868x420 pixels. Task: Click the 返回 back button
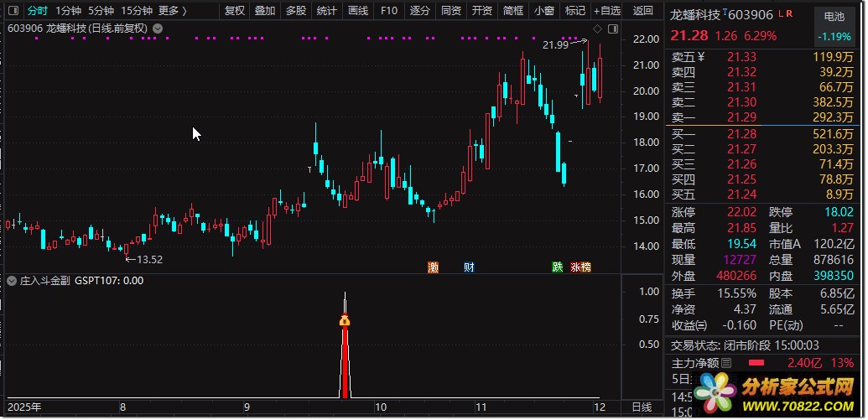point(642,11)
